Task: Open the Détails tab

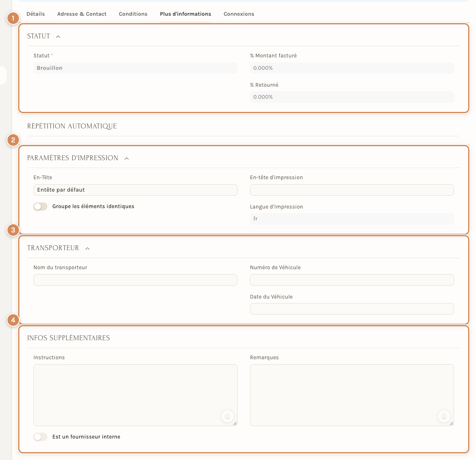Action: tap(35, 14)
